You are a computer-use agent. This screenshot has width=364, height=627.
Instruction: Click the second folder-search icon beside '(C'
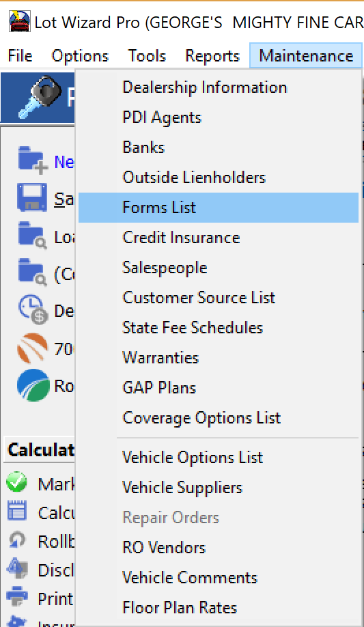[x=32, y=273]
